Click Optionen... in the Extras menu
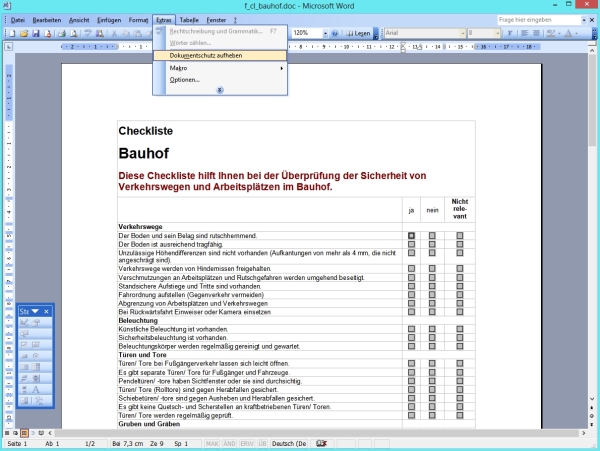Viewport: 600px width, 451px height. coord(185,80)
